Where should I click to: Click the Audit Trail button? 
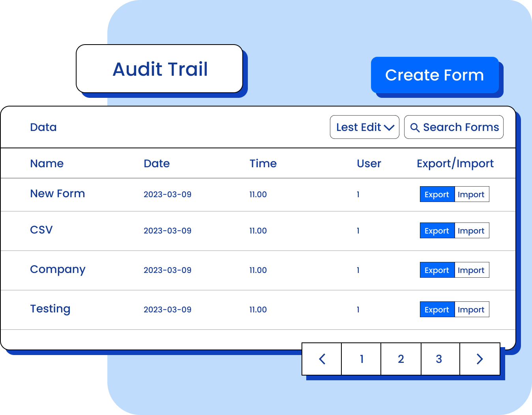coord(159,69)
